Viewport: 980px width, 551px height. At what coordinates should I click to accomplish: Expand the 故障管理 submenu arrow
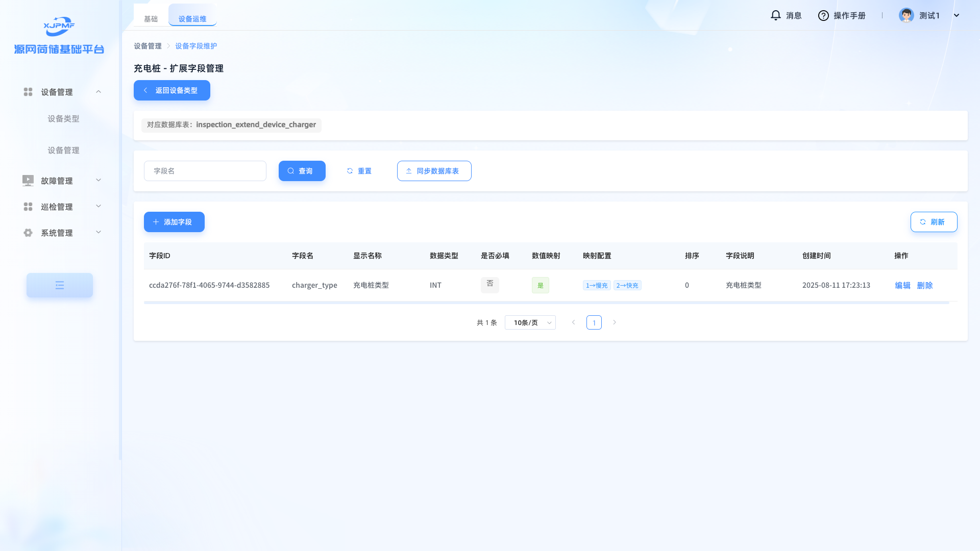click(99, 180)
